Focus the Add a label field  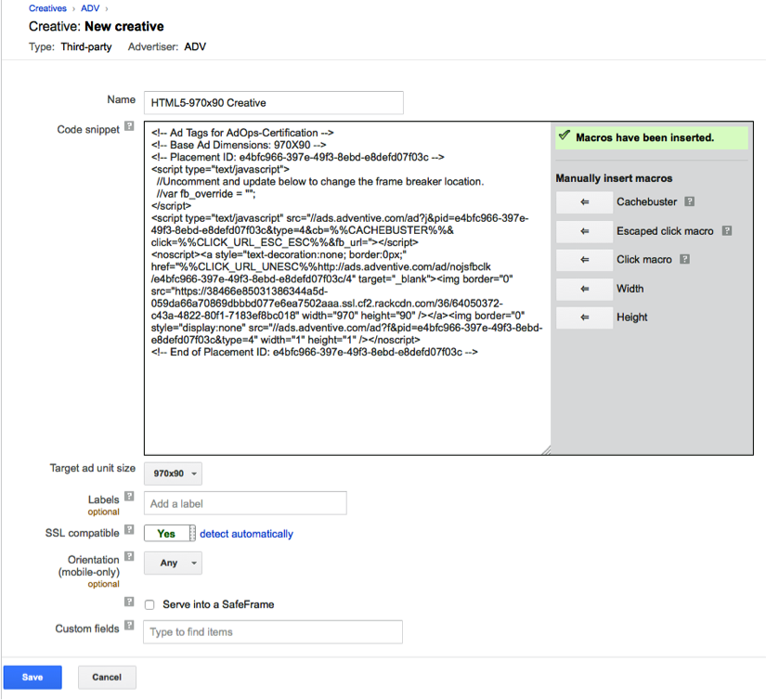(x=245, y=503)
